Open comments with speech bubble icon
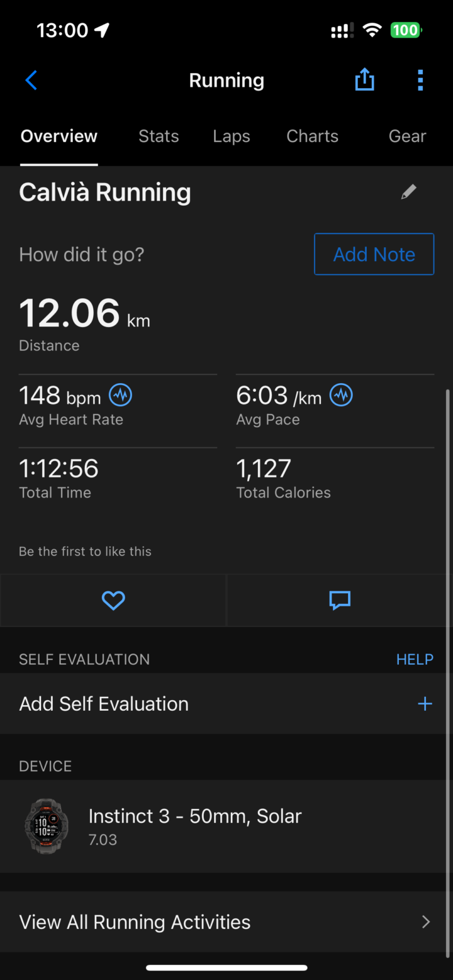The image size is (453, 980). [x=340, y=601]
